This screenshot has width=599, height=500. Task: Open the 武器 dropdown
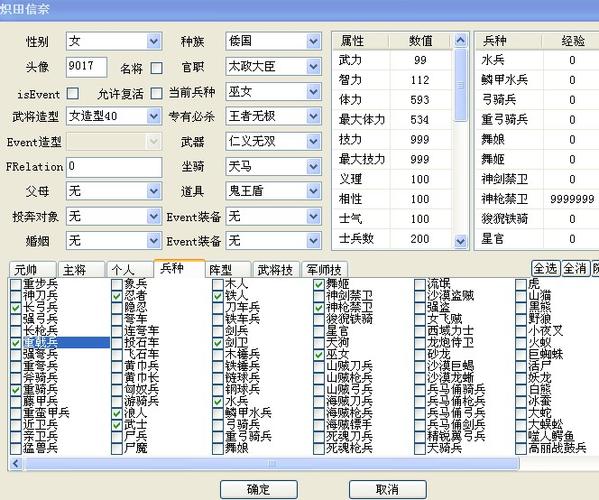313,142
